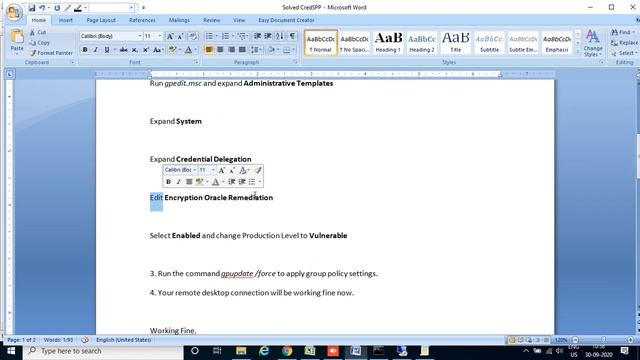
Task: Click the zoom slider in status bar
Action: coord(603,340)
